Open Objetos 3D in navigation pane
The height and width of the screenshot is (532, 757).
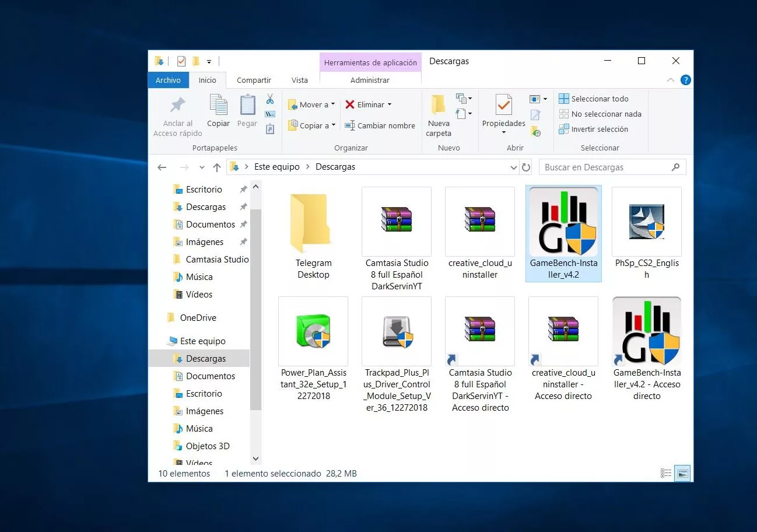pyautogui.click(x=208, y=446)
